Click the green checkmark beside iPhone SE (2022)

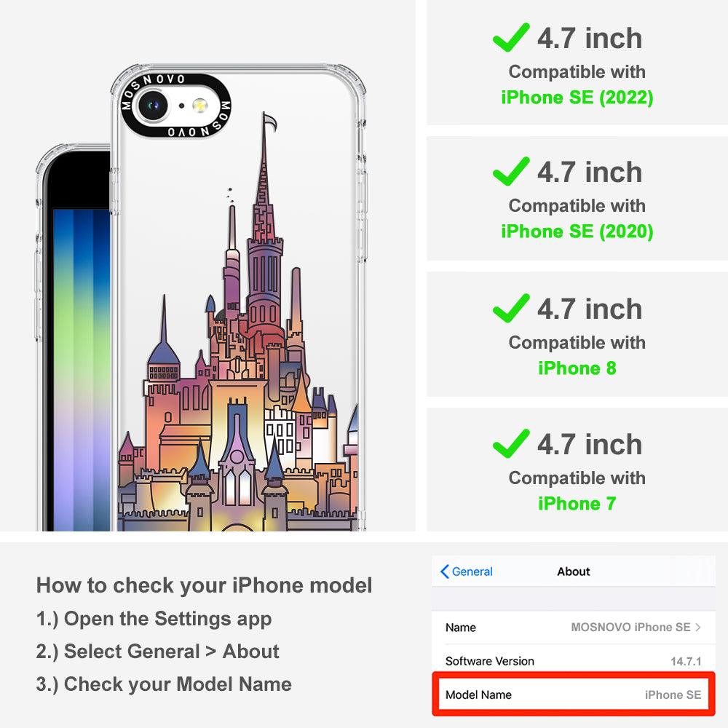(511, 37)
